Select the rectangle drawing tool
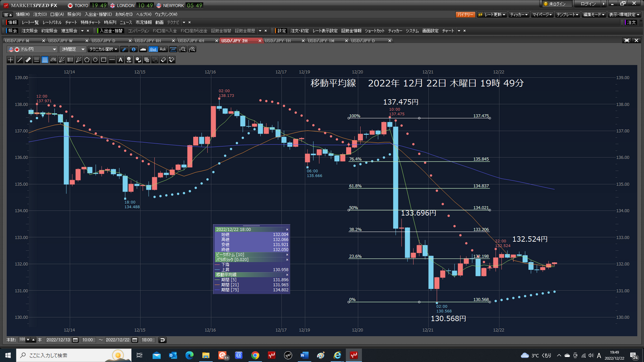The height and width of the screenshot is (362, 644). coord(104,60)
